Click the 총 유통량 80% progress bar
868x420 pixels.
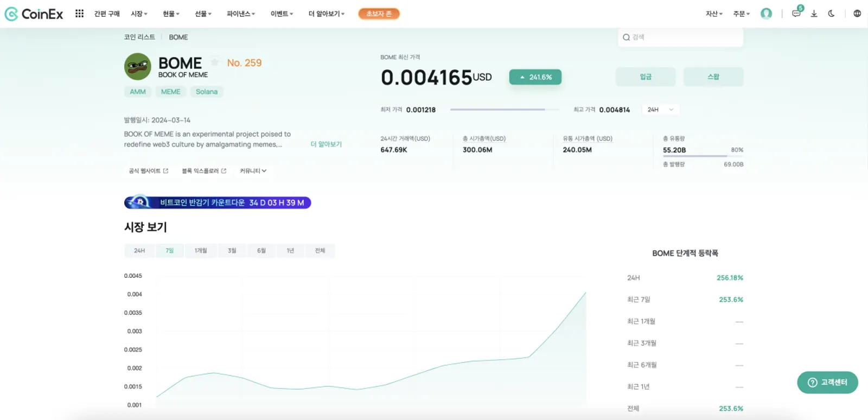(x=703, y=156)
